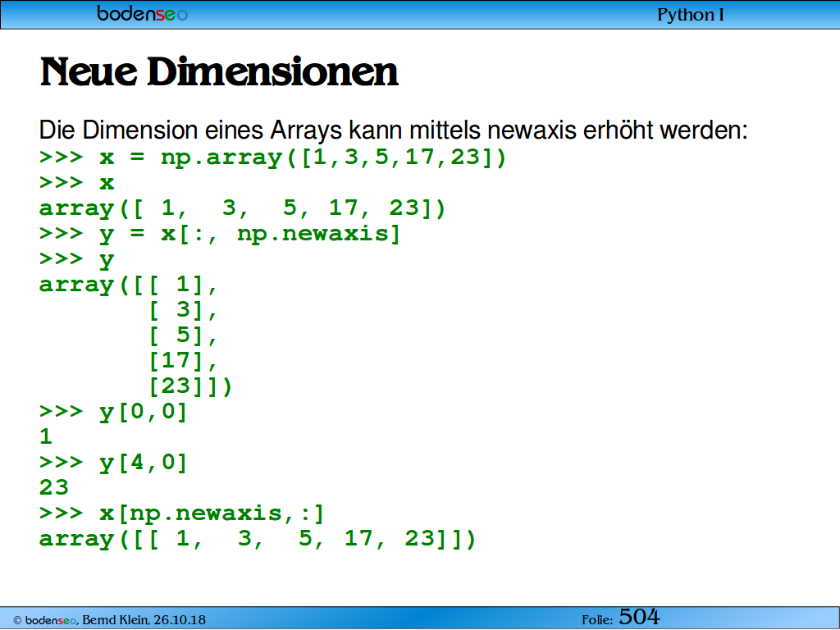Viewport: 840px width, 630px height.
Task: Click the final output 'array([[ 1, 3, 5, 17, 23]])'
Action: [258, 538]
